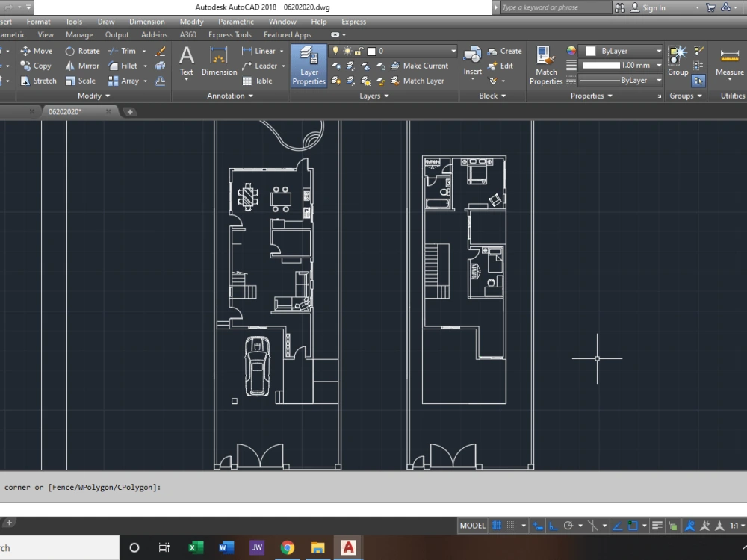This screenshot has height=560, width=747.
Task: Open the Draw menu
Action: [x=106, y=22]
